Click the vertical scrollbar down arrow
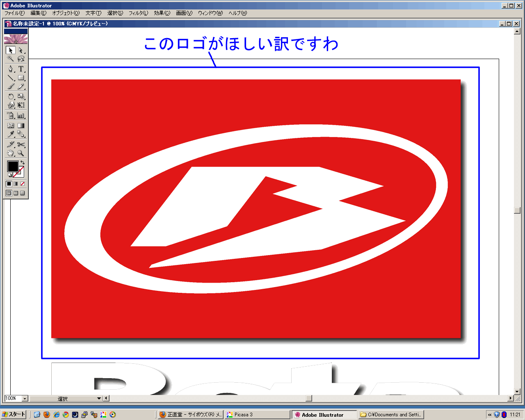Image resolution: width=525 pixels, height=420 pixels. pos(517,392)
